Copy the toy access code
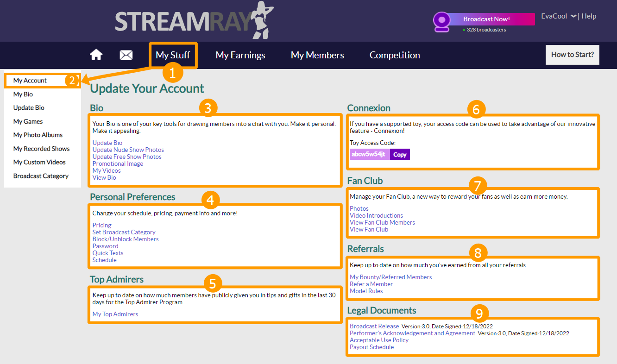 click(x=400, y=155)
